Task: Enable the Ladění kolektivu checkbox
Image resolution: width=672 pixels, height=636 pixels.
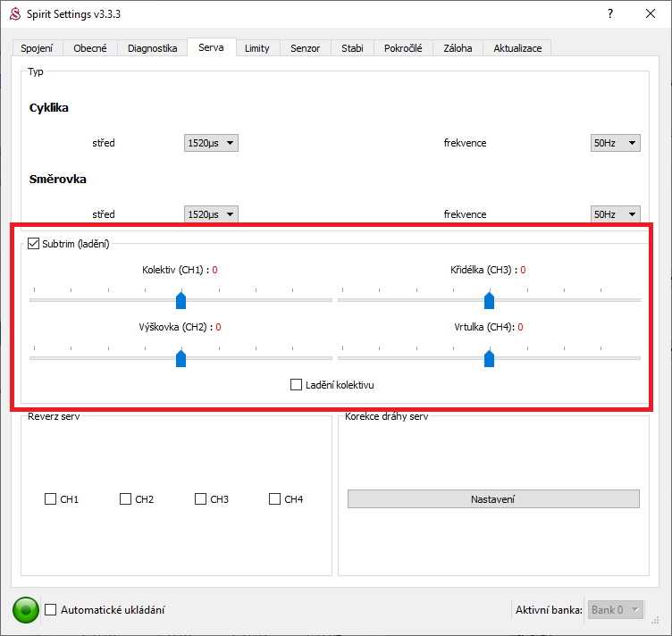Action: point(297,385)
